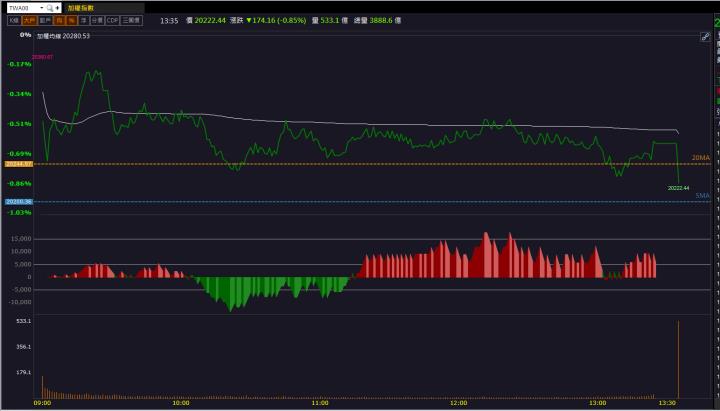Click the % percent scale button
This screenshot has height=411, width=720.
click(x=71, y=20)
